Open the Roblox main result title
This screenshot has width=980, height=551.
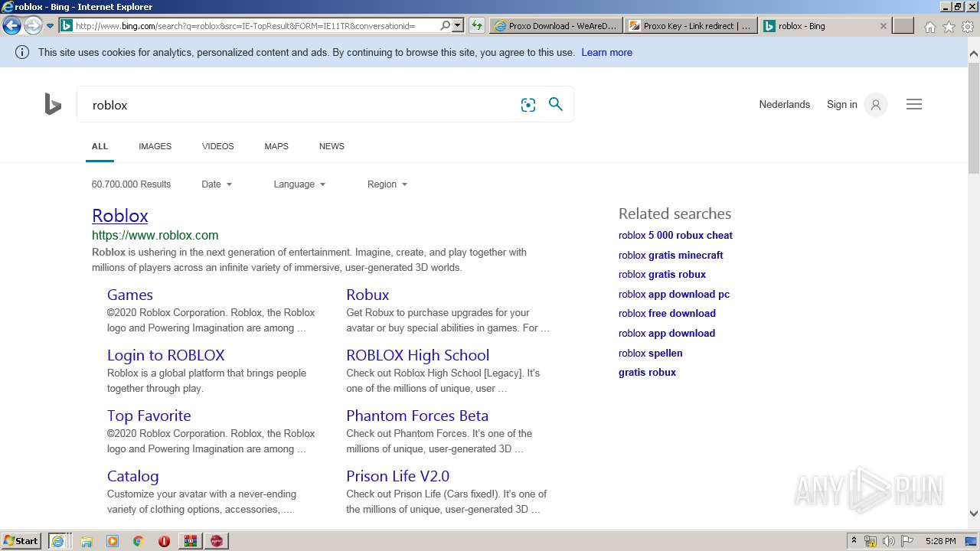[119, 216]
